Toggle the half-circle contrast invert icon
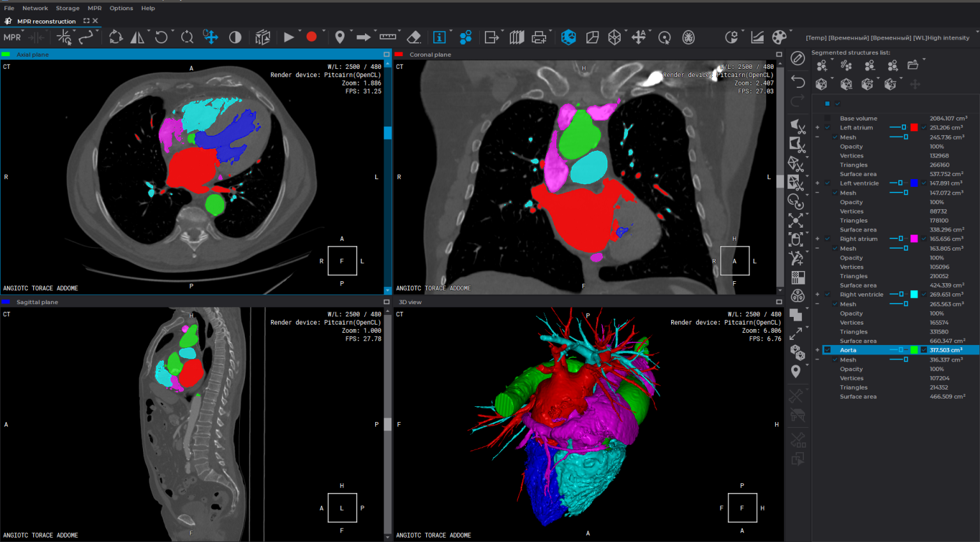Viewport: 980px width, 542px height. (x=235, y=38)
